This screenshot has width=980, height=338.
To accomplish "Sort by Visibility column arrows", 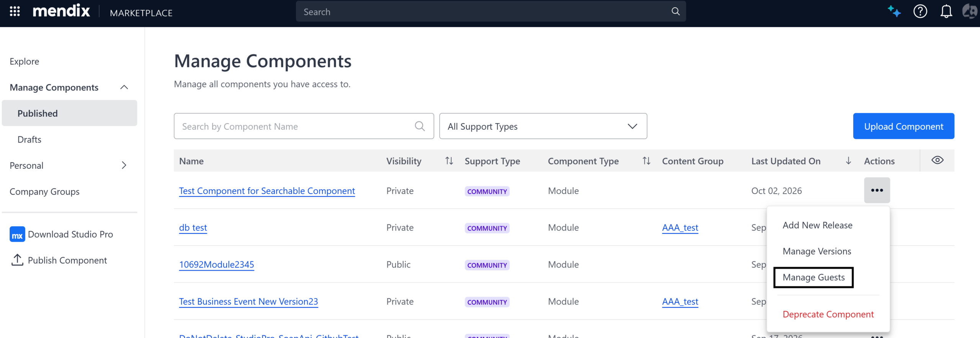I will (449, 161).
